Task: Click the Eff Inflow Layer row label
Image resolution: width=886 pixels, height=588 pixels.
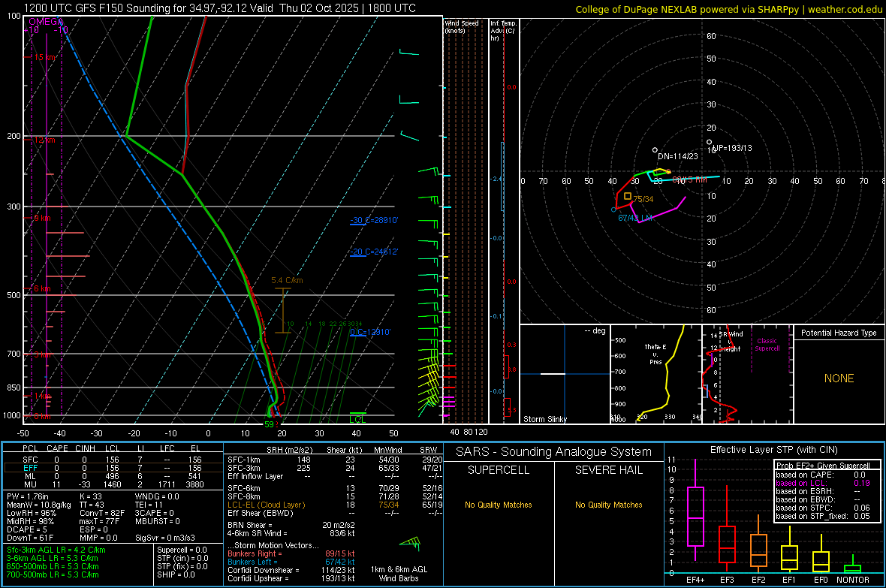Action: (x=257, y=476)
